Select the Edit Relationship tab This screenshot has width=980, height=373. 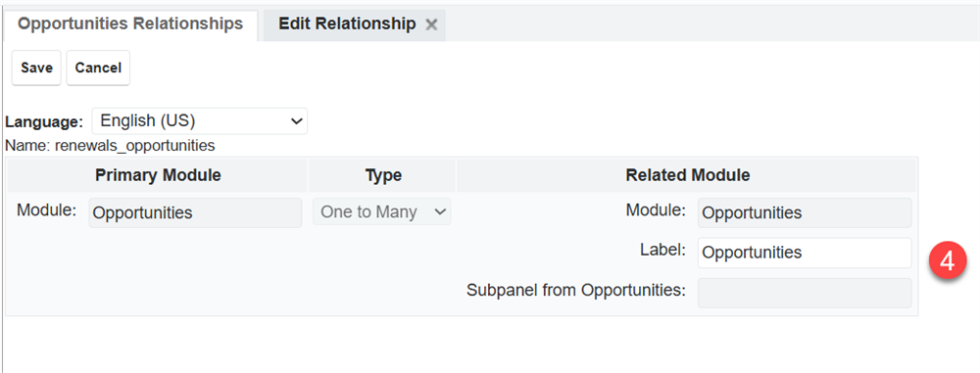point(347,24)
